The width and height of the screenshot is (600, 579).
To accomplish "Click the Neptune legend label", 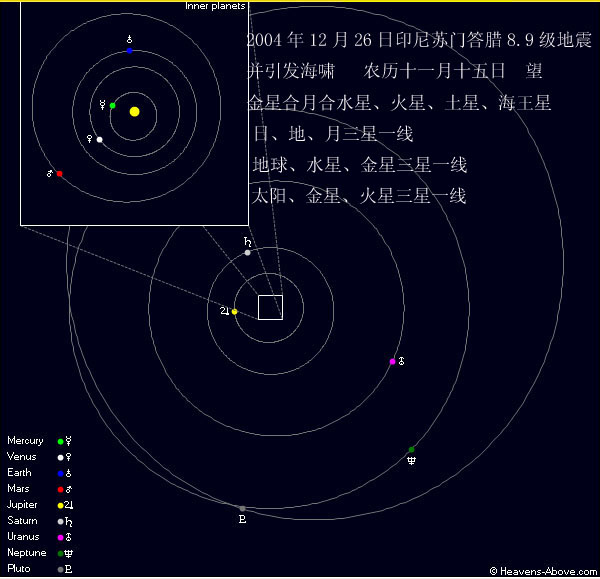I will (27, 553).
